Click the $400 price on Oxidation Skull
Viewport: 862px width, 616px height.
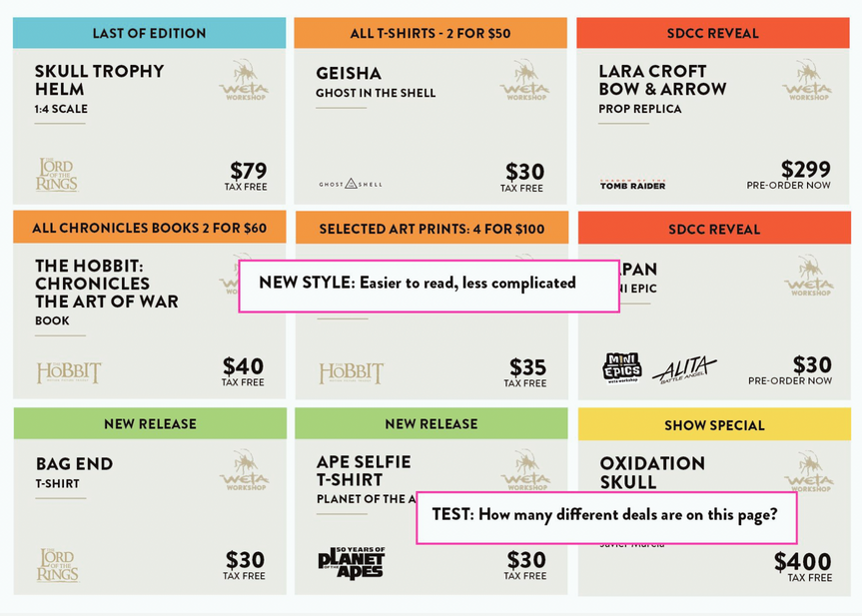(802, 562)
